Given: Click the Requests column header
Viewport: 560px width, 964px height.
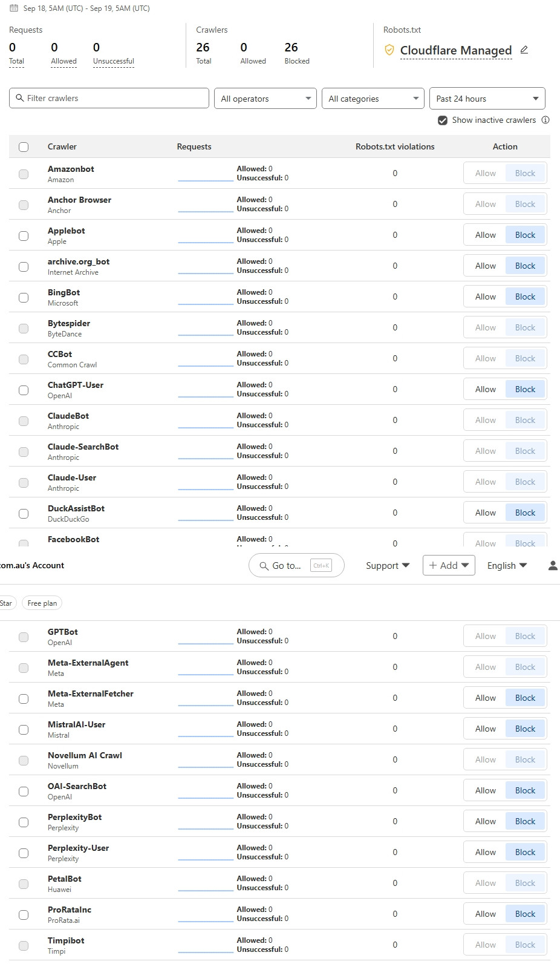Looking at the screenshot, I should [x=194, y=146].
